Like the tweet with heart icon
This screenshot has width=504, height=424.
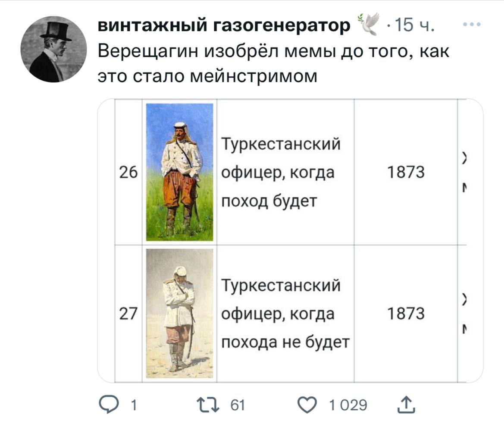click(x=307, y=405)
